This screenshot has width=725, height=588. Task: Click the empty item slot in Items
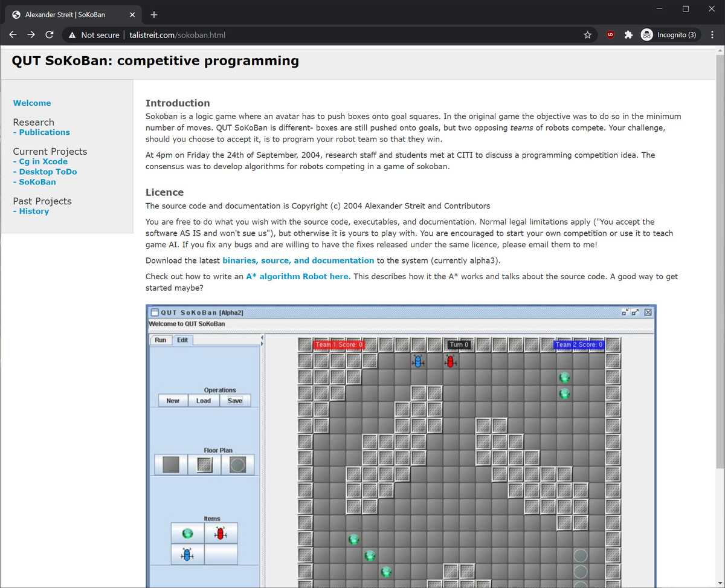point(221,554)
